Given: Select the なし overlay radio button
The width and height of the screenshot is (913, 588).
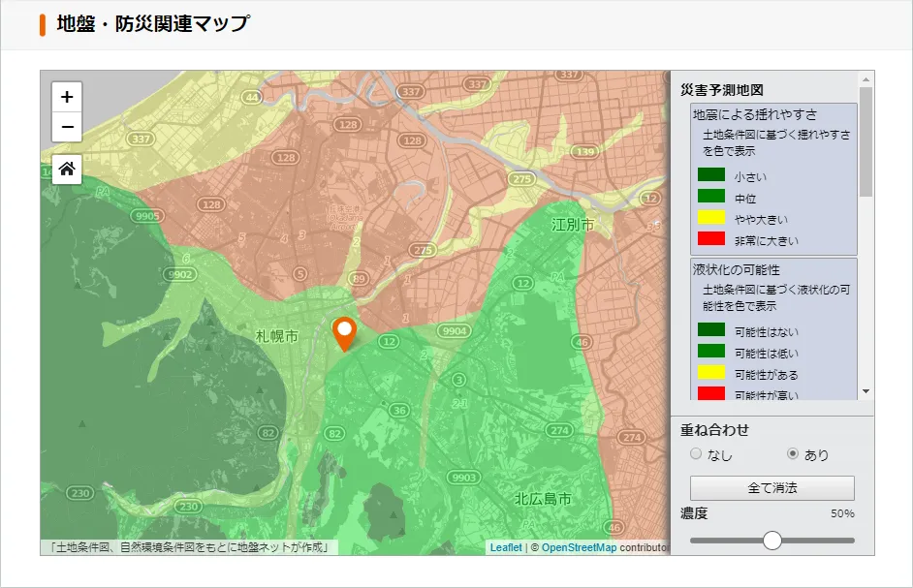Looking at the screenshot, I should [696, 453].
